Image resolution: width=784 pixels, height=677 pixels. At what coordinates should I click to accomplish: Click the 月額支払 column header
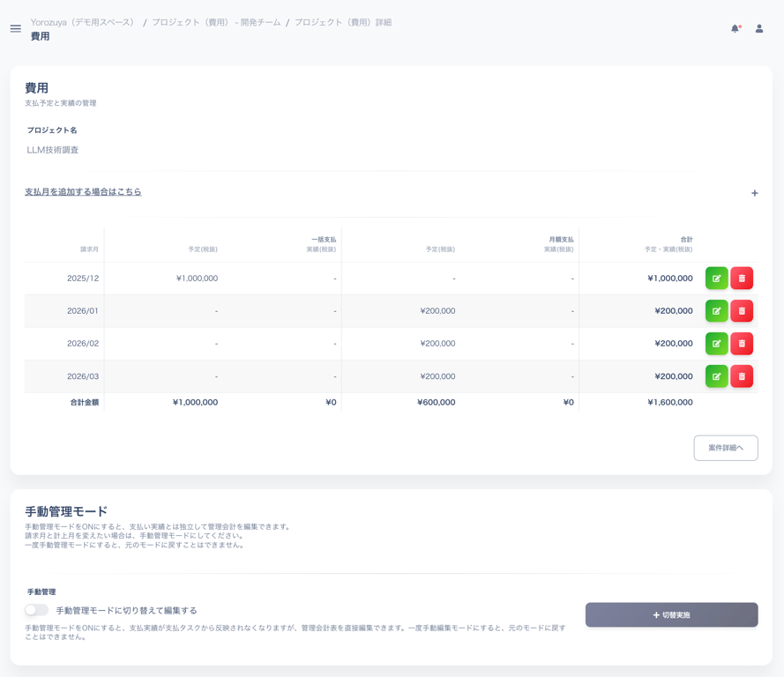coord(562,240)
